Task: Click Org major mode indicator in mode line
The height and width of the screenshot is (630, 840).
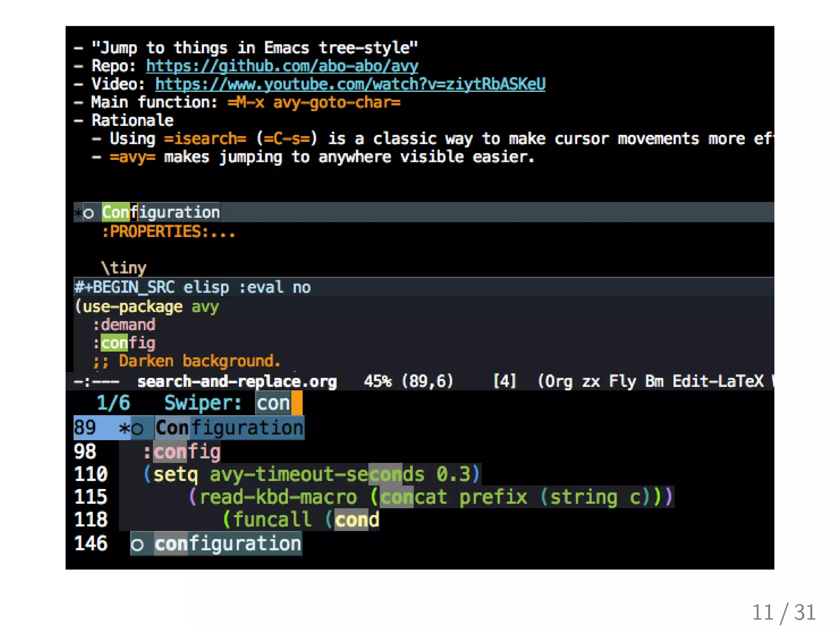Action: pos(558,382)
